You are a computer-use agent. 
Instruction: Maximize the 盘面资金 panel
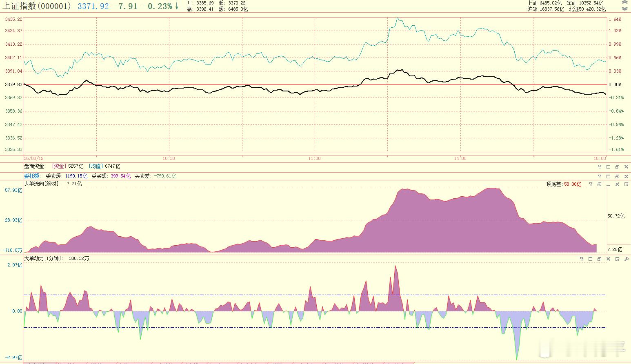tap(608, 166)
